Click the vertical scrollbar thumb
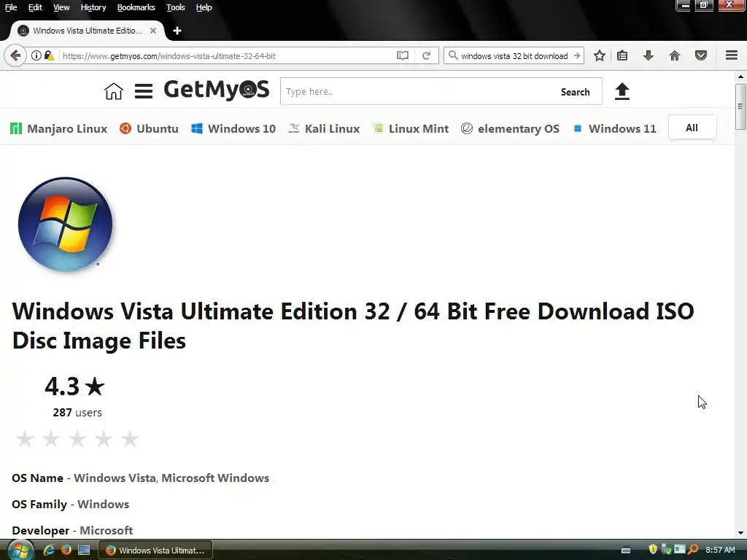This screenshot has height=560, width=747. pos(740,106)
